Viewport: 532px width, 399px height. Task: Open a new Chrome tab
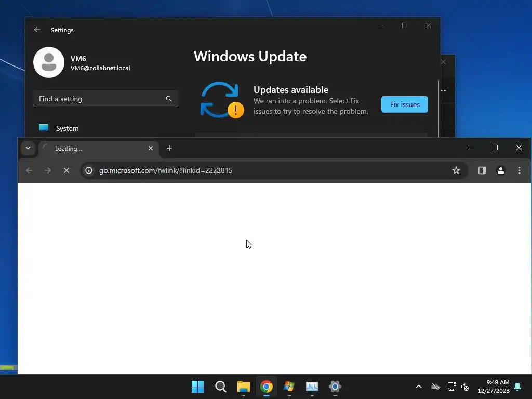169,148
